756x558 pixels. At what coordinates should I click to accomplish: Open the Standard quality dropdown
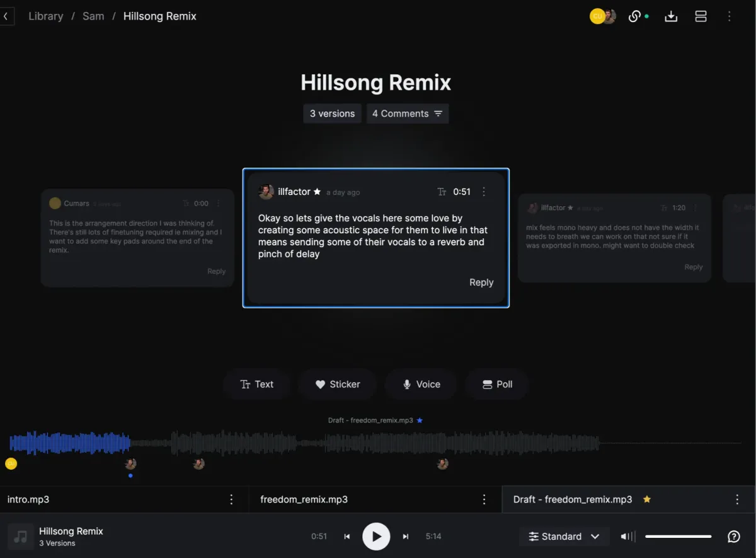coord(564,537)
